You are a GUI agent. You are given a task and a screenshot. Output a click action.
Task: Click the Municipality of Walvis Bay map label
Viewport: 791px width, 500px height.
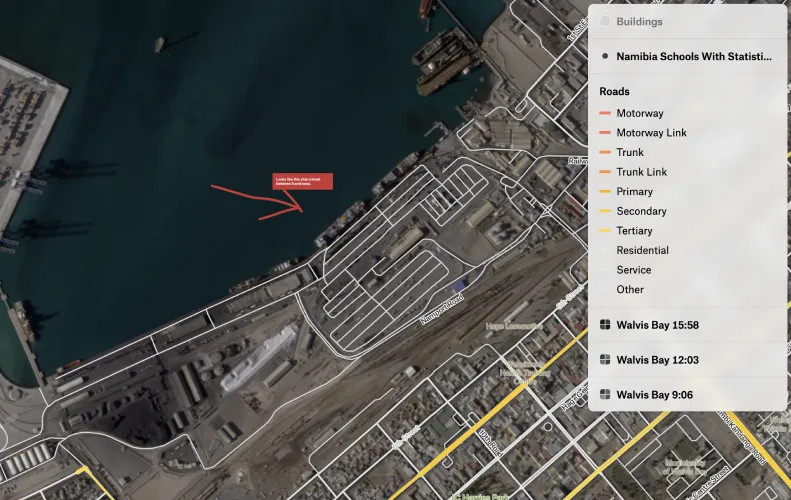click(x=685, y=467)
